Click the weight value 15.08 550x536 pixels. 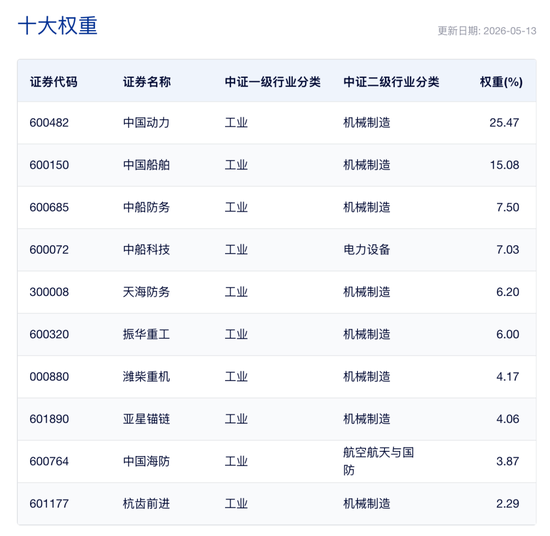[x=504, y=165]
